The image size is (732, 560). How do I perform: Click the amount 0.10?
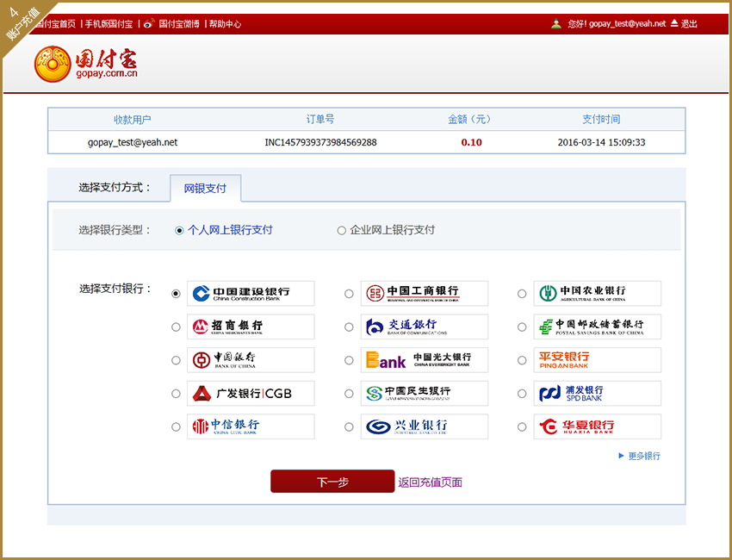pyautogui.click(x=472, y=142)
